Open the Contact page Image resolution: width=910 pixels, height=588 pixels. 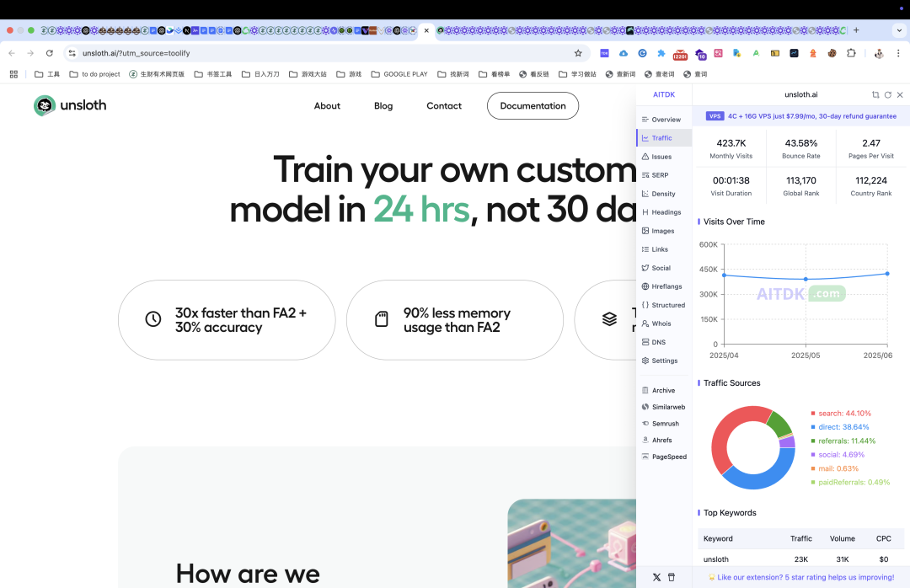(x=444, y=106)
